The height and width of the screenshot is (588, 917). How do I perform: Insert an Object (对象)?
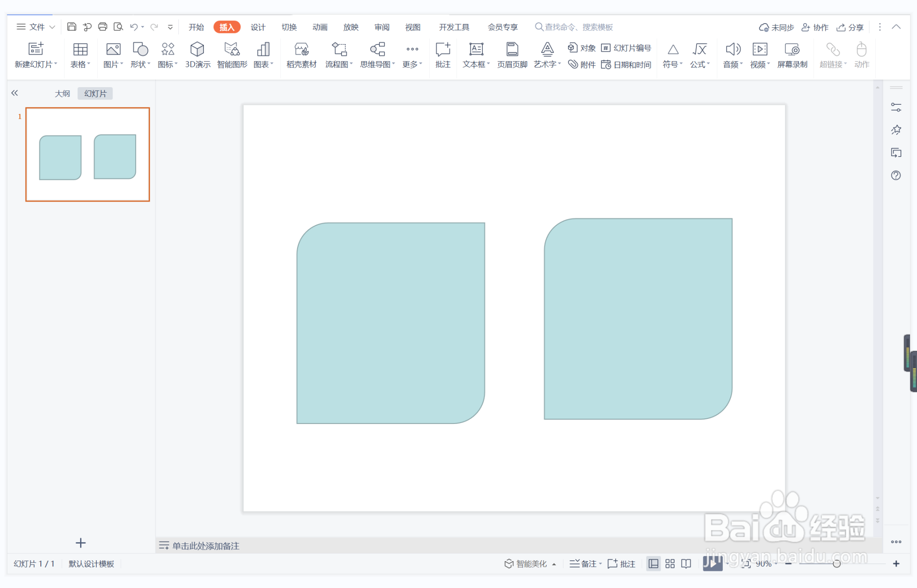[582, 48]
